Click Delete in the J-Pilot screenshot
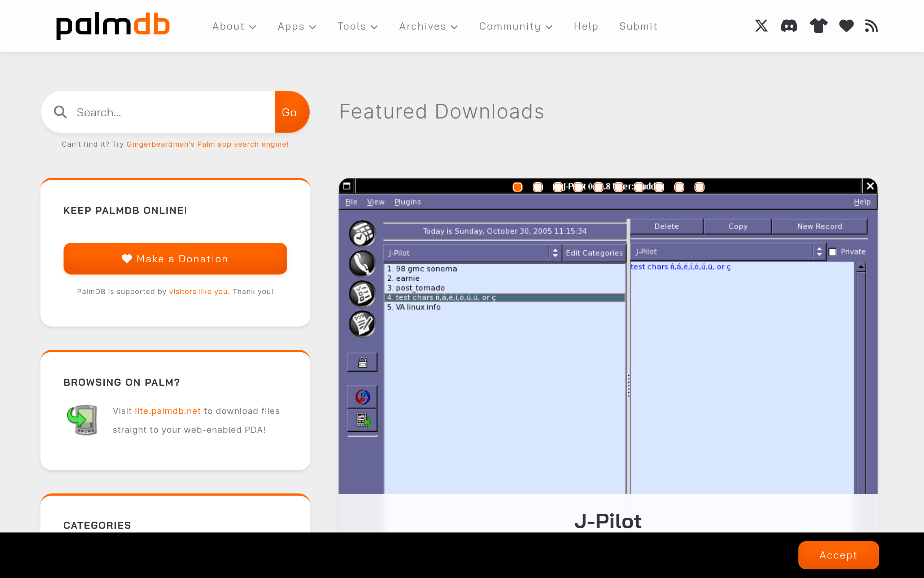The width and height of the screenshot is (924, 578). click(667, 226)
